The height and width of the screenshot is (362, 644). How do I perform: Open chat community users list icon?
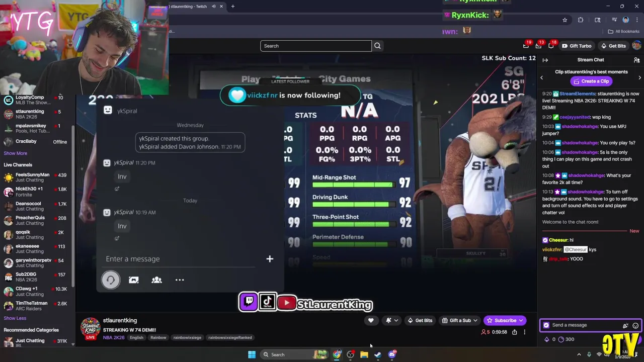[636, 60]
